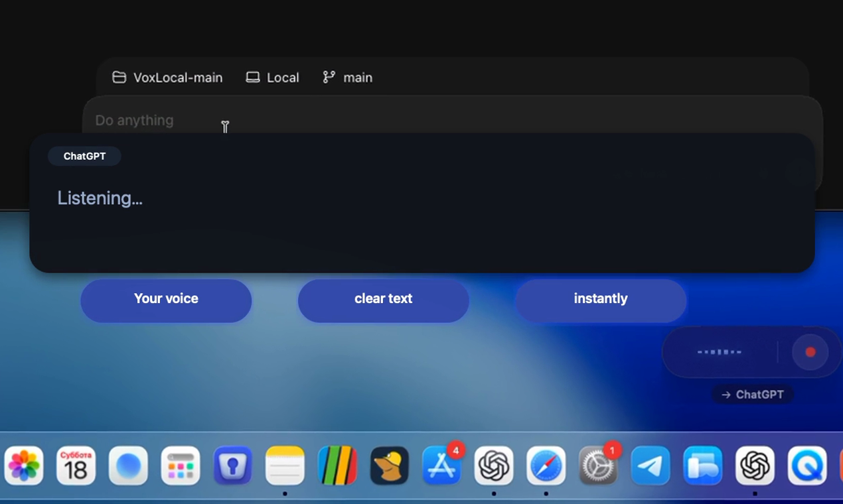Open the Calendar dock icon showing 18
843x504 pixels.
coord(76,466)
